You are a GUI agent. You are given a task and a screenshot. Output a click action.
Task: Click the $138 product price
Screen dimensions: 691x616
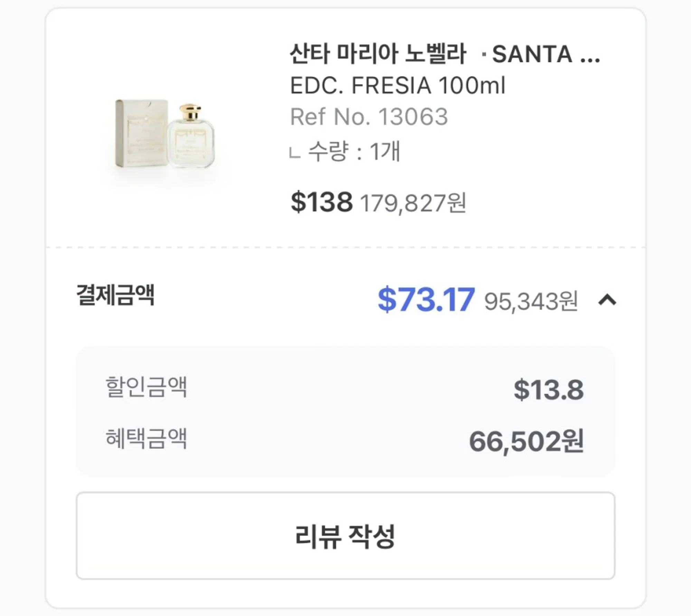pyautogui.click(x=322, y=202)
